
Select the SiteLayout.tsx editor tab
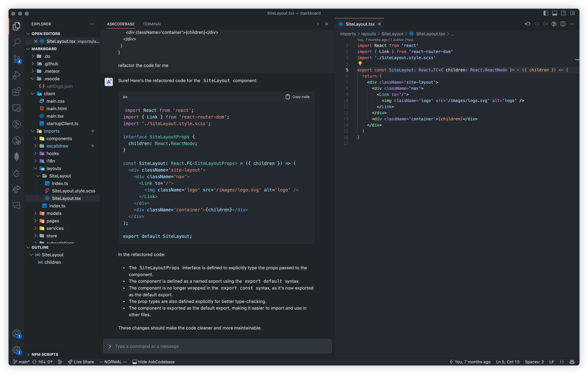pos(360,24)
